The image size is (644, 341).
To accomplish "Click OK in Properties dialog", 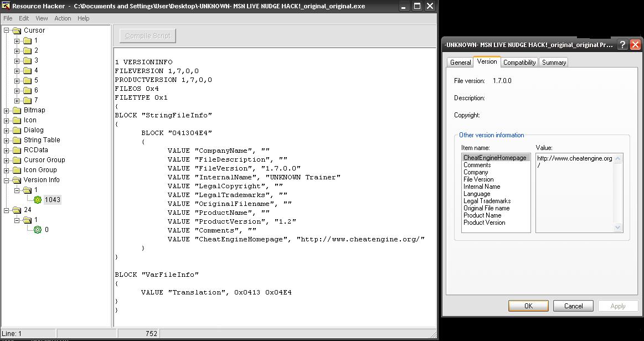I will (528, 306).
